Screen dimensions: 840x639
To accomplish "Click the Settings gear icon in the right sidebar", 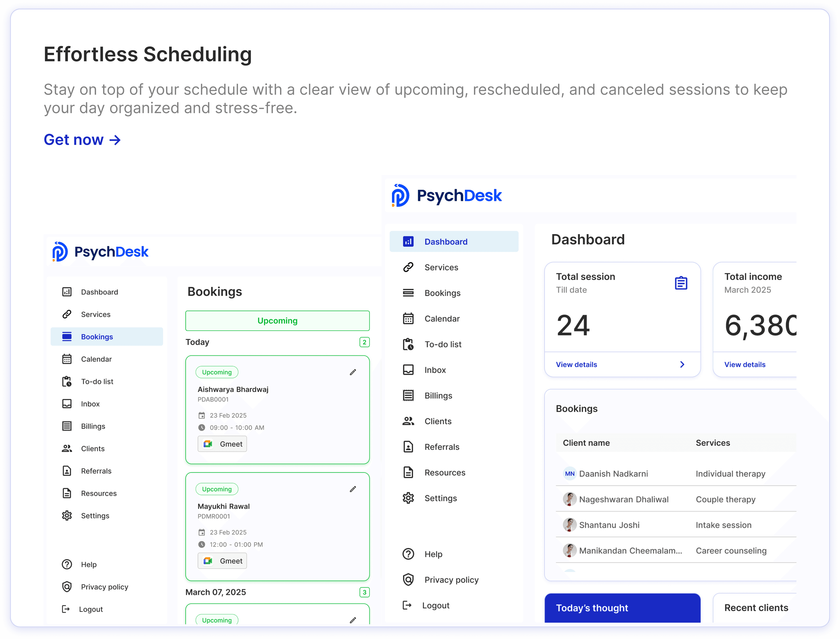I will (408, 498).
